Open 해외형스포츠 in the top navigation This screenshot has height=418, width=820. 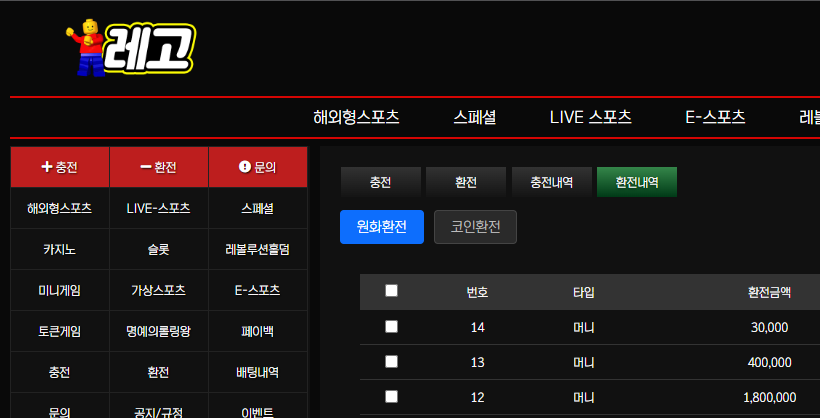coord(356,118)
